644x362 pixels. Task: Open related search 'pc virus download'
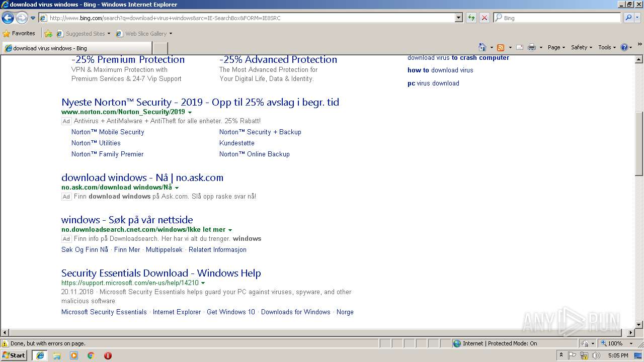tap(433, 83)
